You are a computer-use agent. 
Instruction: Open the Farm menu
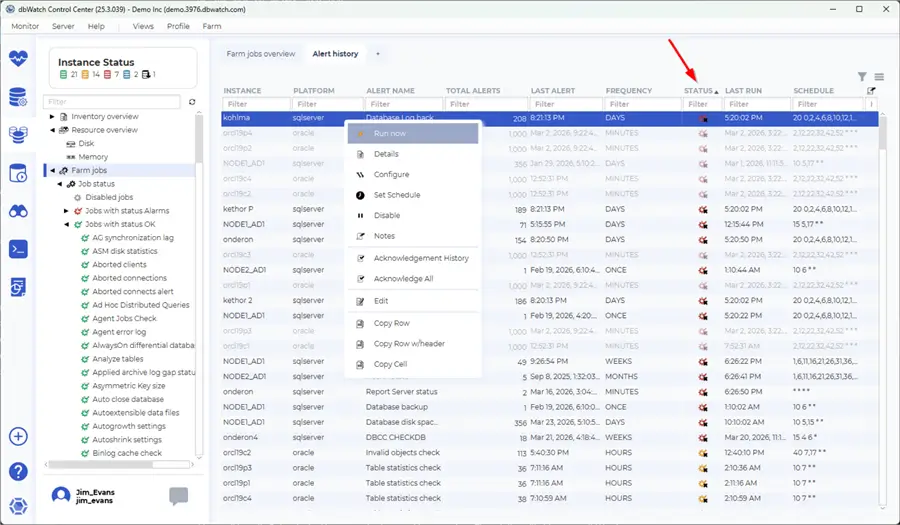212,26
